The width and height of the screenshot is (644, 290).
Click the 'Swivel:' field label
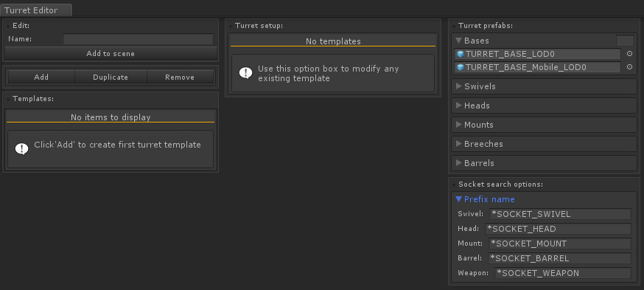(471, 213)
